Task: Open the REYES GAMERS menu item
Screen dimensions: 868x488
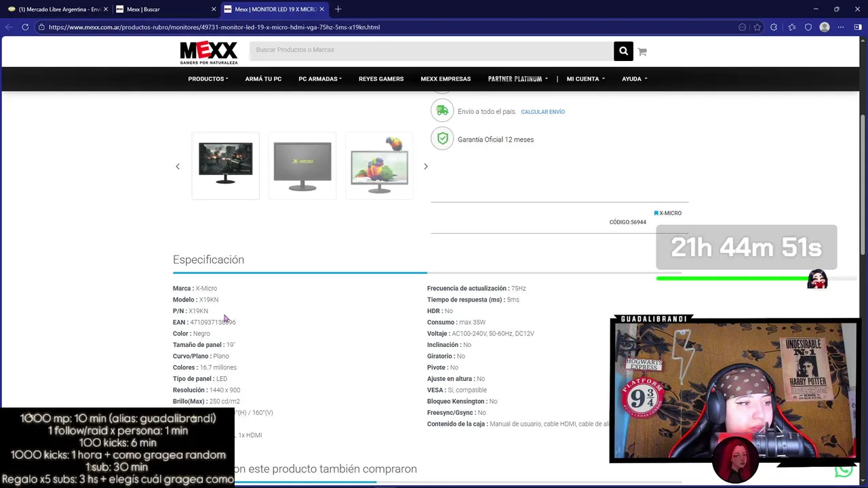Action: coord(381,79)
